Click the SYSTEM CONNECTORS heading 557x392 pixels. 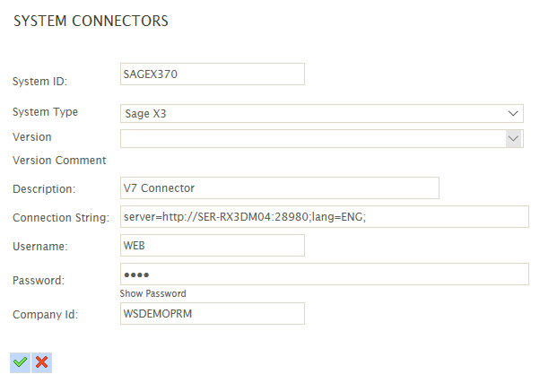91,22
